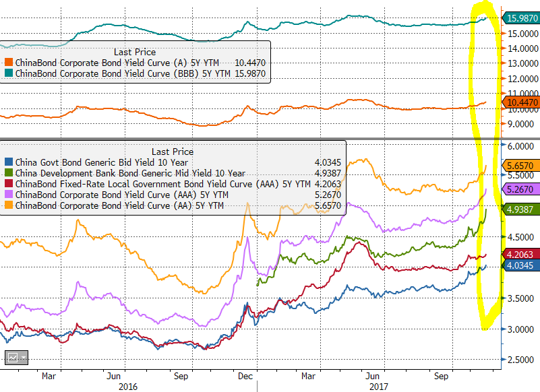Screen dimensions: 540x392
Task: Click the 4.0345 value in lower legend
Action: [x=328, y=162]
